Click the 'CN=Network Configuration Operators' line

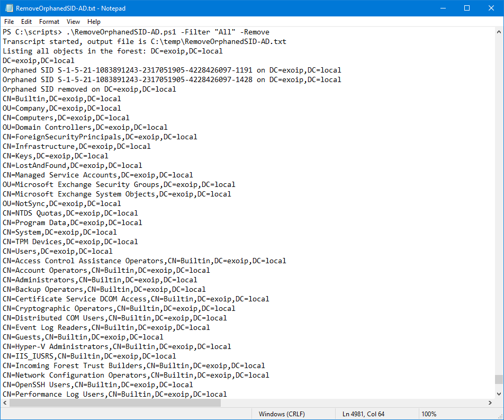136,376
